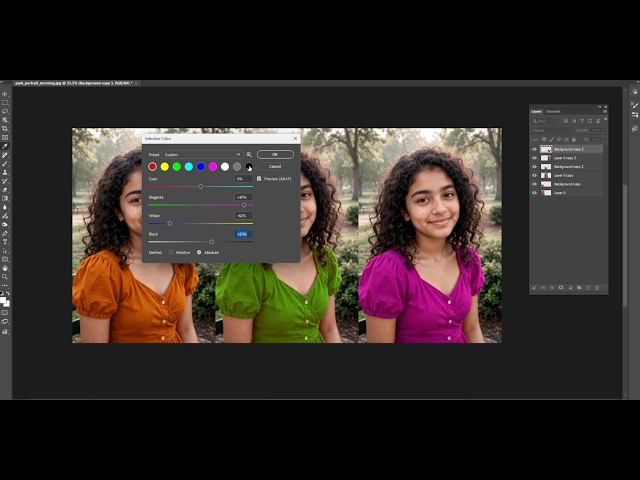
Task: Select the Frame tool
Action: point(5,138)
